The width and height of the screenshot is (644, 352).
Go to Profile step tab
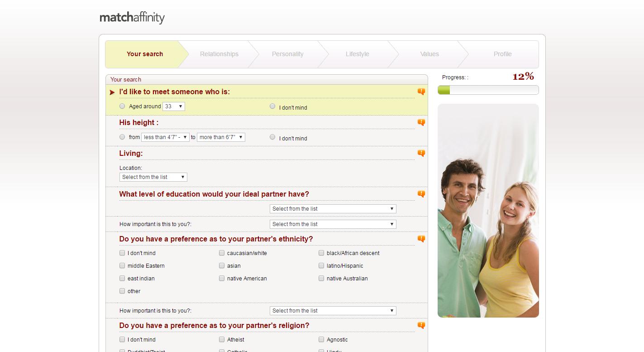coord(502,54)
